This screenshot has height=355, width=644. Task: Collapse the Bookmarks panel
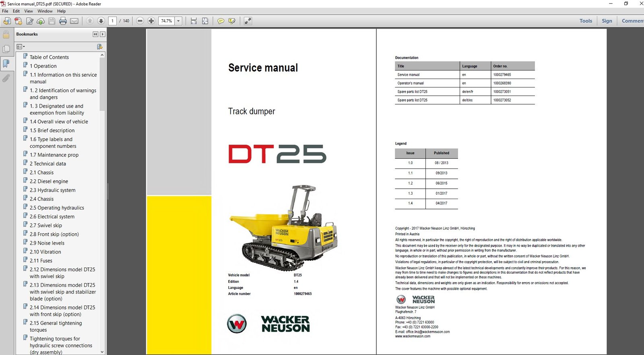(x=95, y=34)
